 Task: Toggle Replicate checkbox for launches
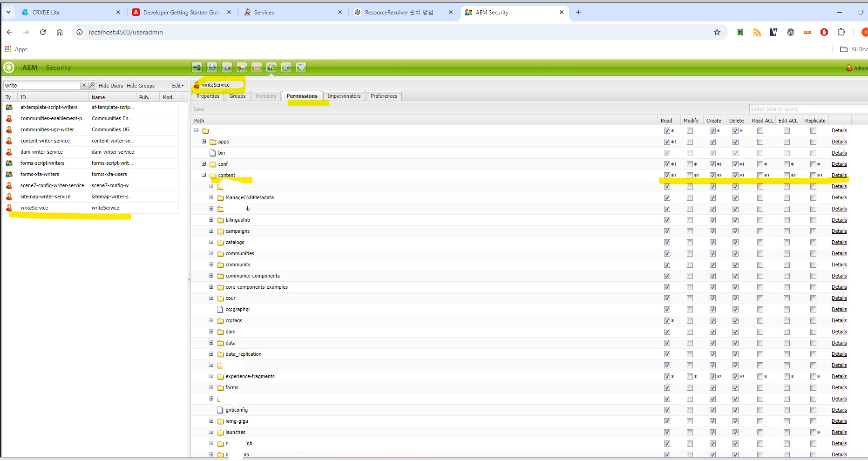[x=813, y=432]
